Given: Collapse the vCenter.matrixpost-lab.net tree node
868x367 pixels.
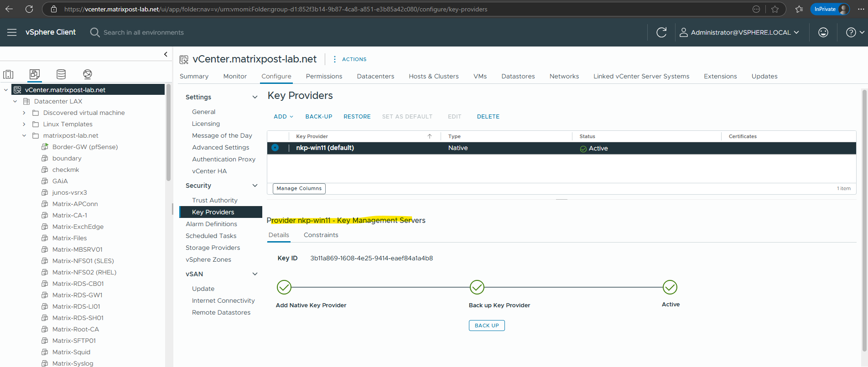Looking at the screenshot, I should [6, 90].
